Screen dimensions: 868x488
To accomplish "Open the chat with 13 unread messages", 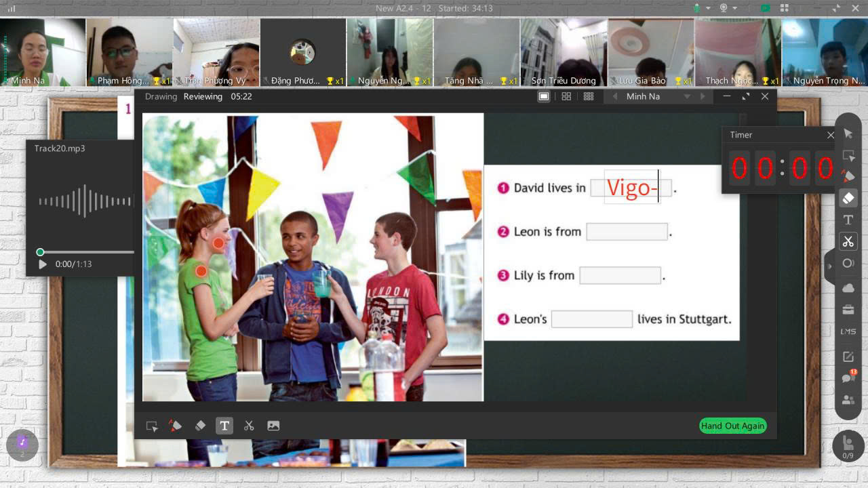I will click(848, 378).
